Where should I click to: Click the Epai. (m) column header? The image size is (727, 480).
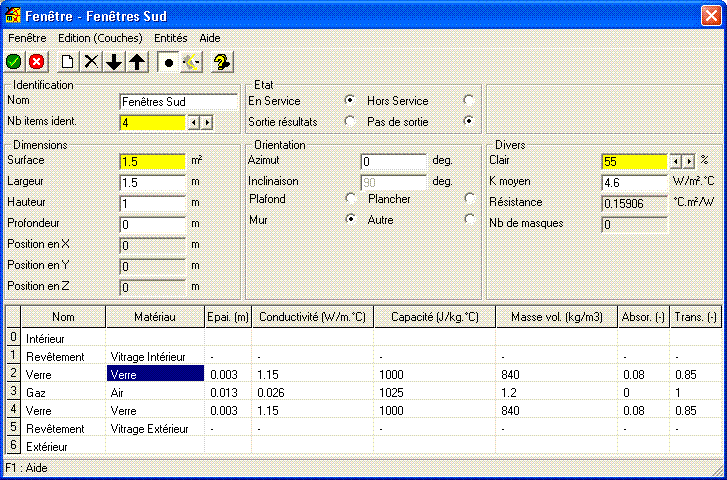click(228, 317)
